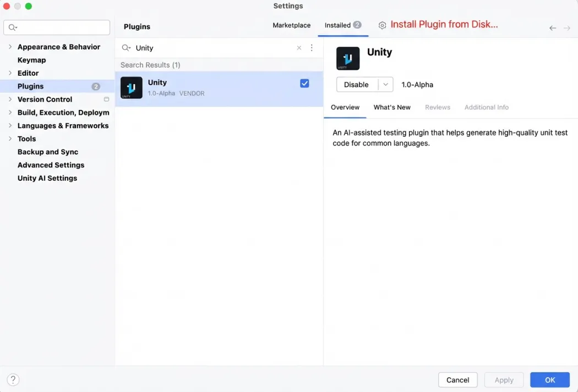Uncheck the Unity plugin enabled checkbox
This screenshot has height=392, width=578.
(x=304, y=84)
